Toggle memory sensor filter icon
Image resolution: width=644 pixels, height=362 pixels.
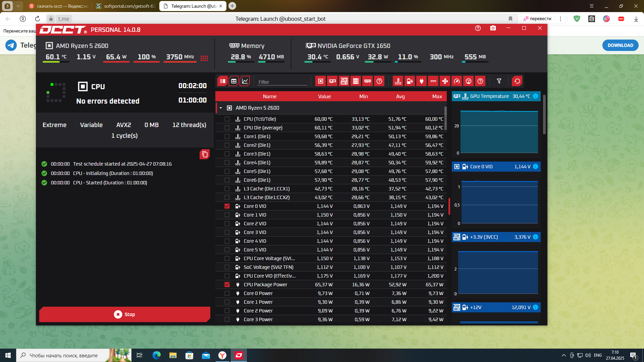368,81
